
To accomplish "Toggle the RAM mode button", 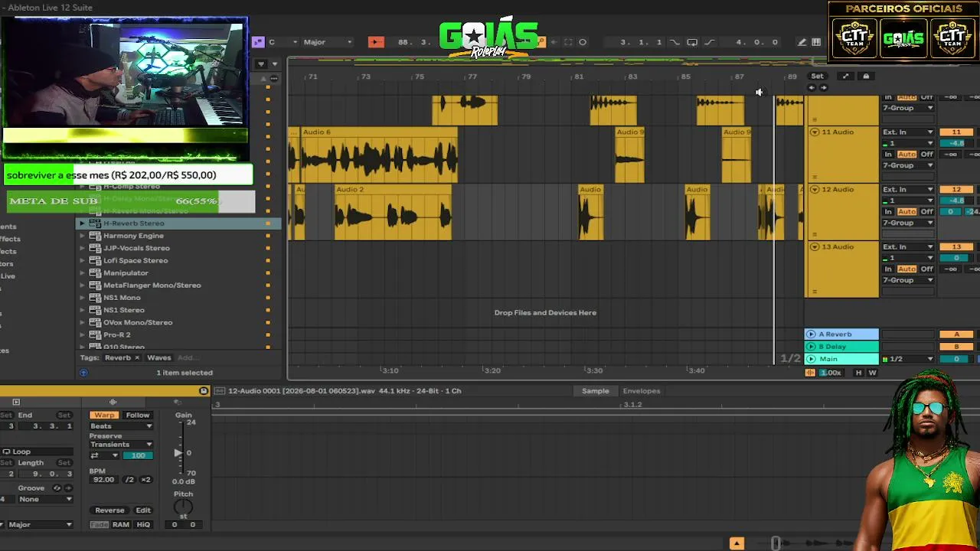I will [x=121, y=525].
